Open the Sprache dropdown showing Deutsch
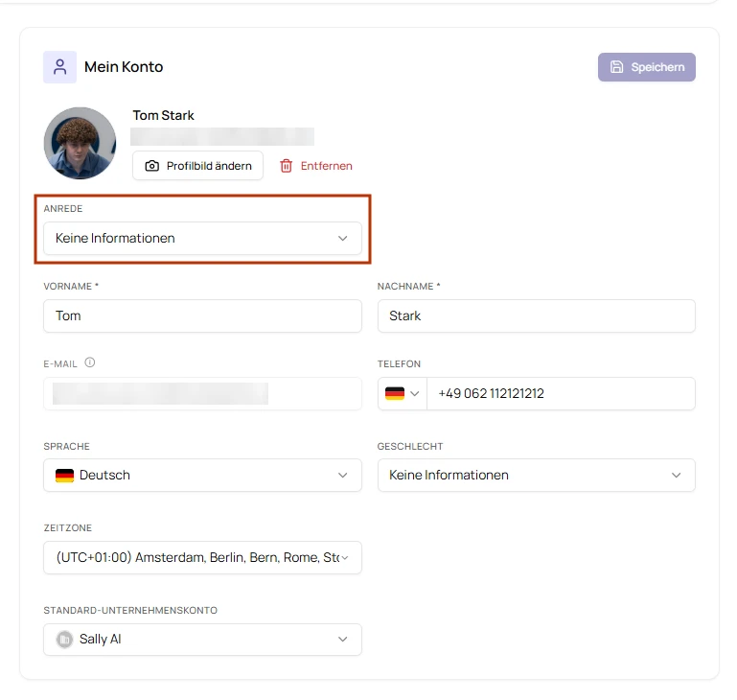The width and height of the screenshot is (737, 700). pos(202,475)
